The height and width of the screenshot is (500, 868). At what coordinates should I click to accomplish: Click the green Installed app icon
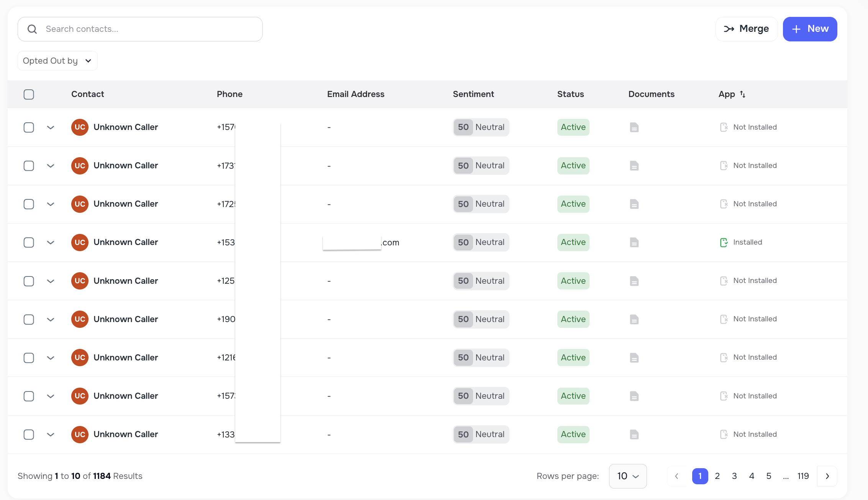[x=724, y=242]
